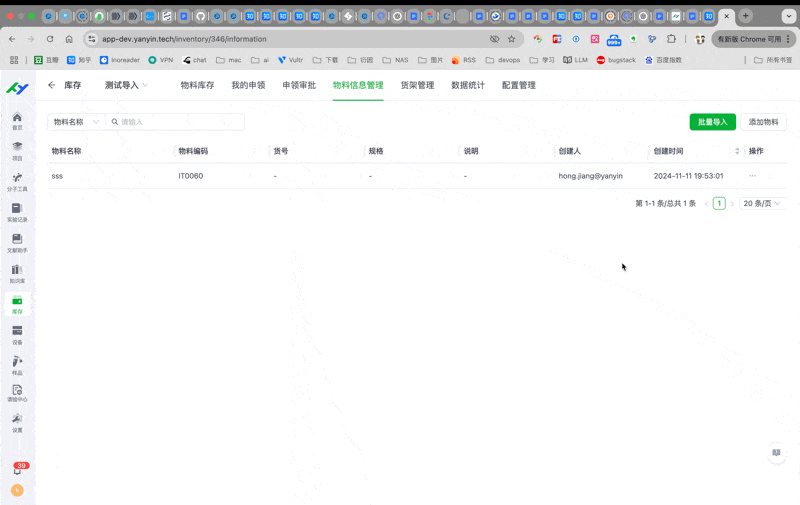This screenshot has width=800, height=505.
Task: Sort by 创建时间 using the sort arrows
Action: 737,151
